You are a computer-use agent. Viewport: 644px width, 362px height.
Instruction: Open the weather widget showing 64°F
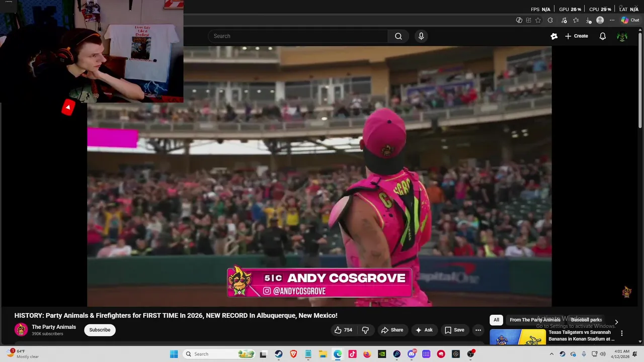(23, 354)
